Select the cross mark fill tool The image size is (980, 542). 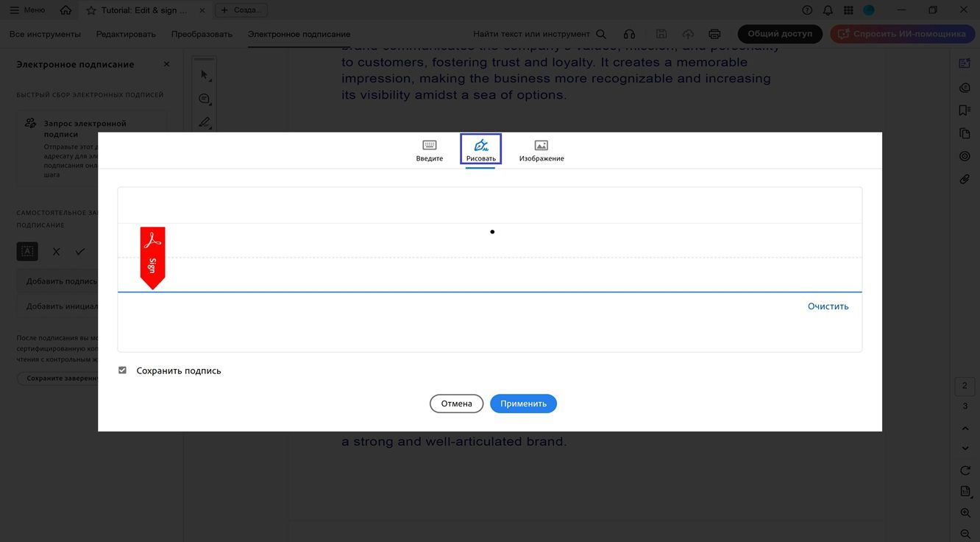click(x=56, y=251)
